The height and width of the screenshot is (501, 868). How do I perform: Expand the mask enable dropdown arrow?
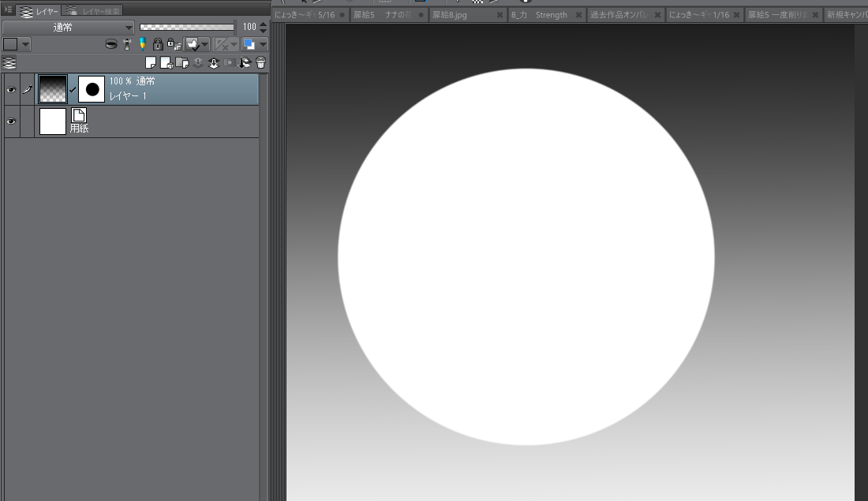tap(205, 45)
